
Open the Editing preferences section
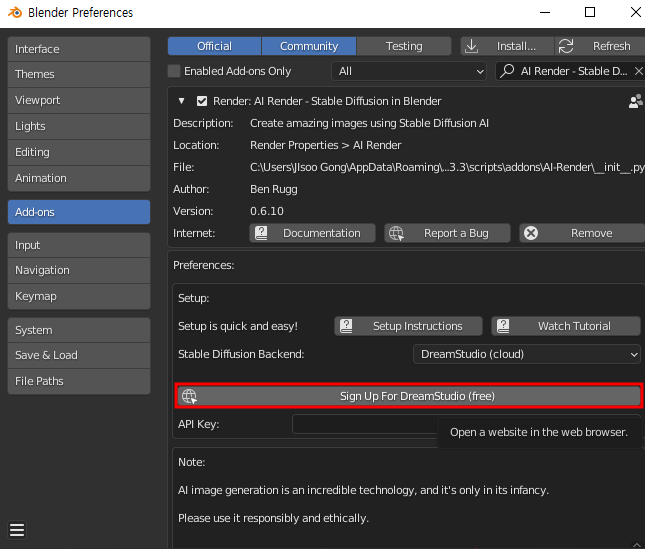pyautogui.click(x=79, y=152)
